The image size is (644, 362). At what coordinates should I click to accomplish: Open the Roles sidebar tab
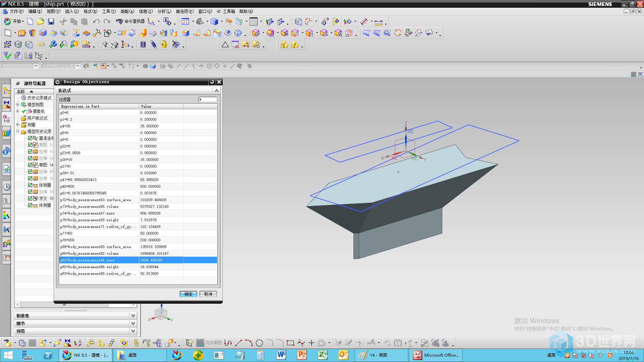6,243
